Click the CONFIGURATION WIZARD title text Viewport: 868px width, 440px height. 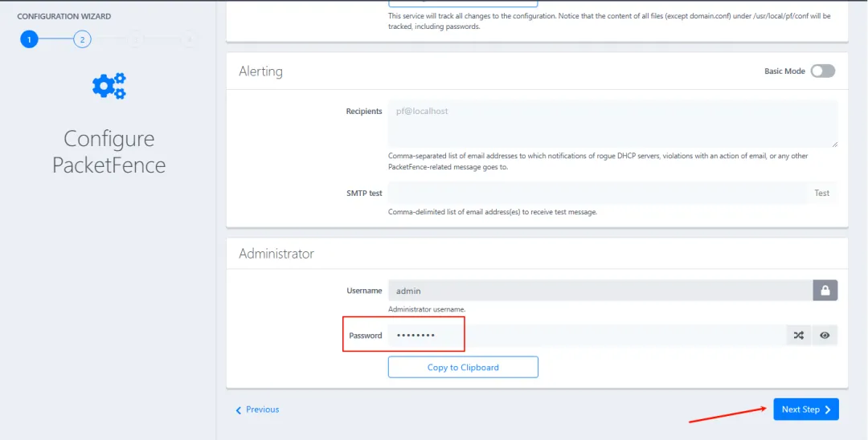click(64, 17)
